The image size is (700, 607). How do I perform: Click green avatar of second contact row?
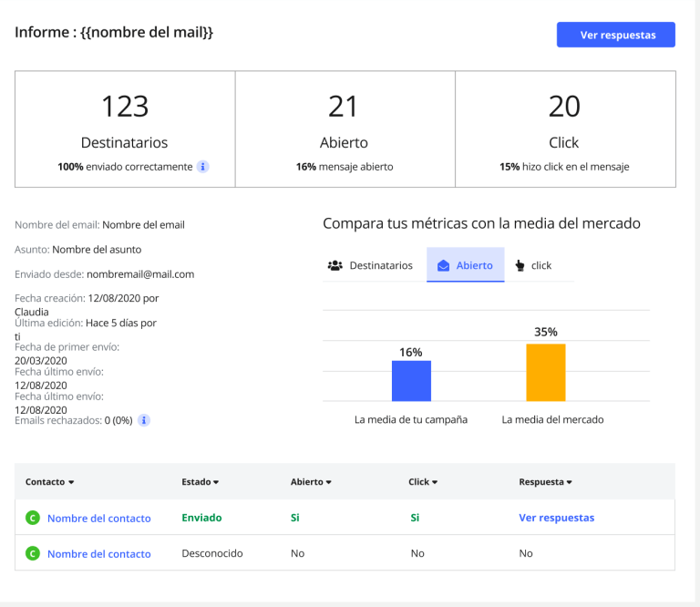coord(33,553)
